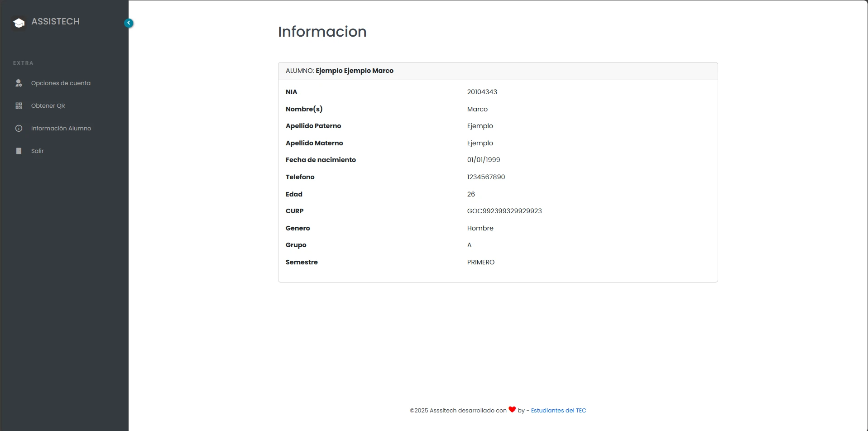The width and height of the screenshot is (868, 431).
Task: Click the NIA value 20104343
Action: (482, 92)
